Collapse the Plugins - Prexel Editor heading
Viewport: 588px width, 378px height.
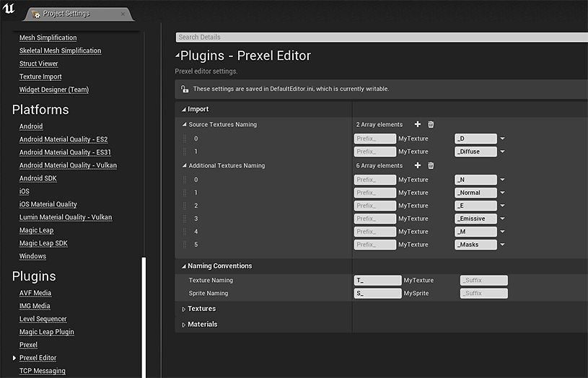177,56
